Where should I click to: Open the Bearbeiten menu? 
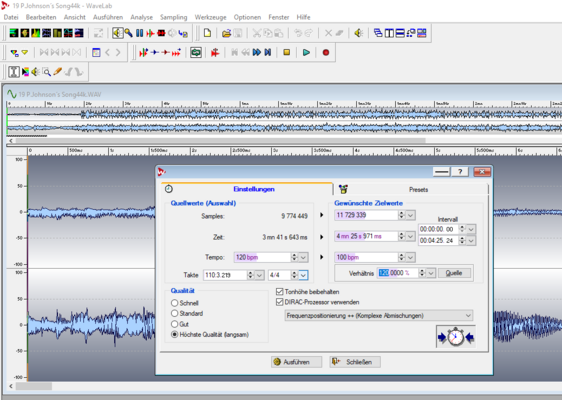pyautogui.click(x=41, y=17)
